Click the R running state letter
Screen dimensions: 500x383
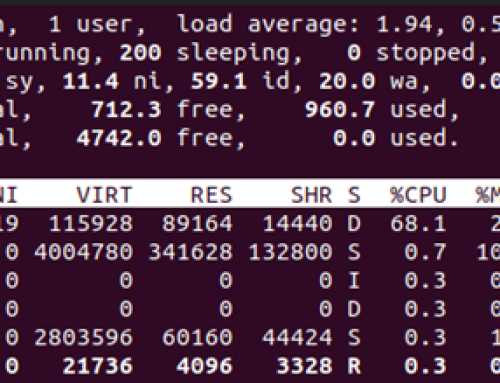coord(354,366)
